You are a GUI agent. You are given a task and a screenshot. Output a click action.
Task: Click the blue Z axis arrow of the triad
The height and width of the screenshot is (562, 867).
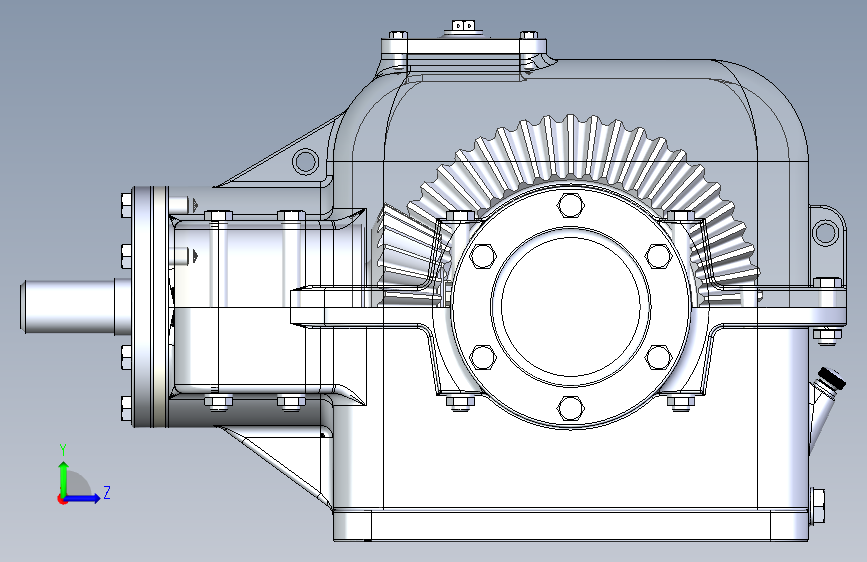tap(83, 498)
